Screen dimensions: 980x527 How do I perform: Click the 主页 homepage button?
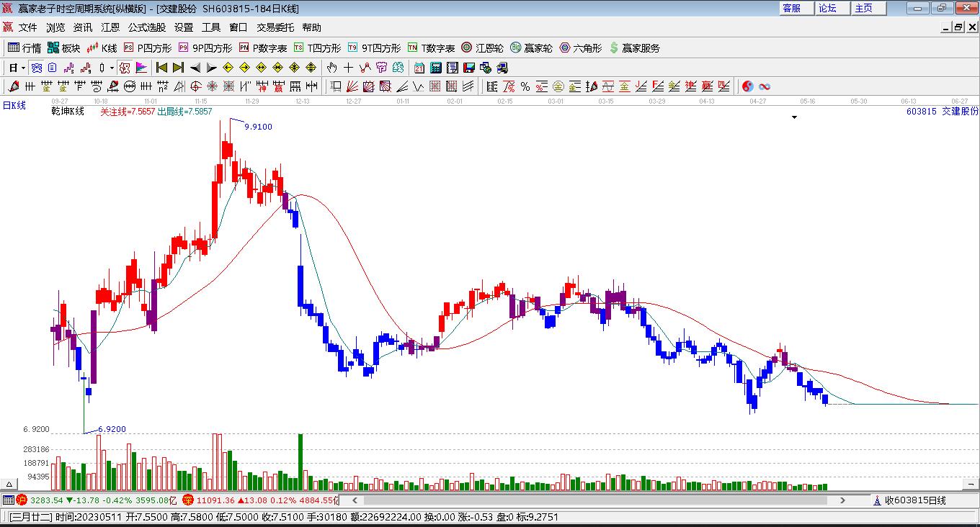(x=868, y=8)
